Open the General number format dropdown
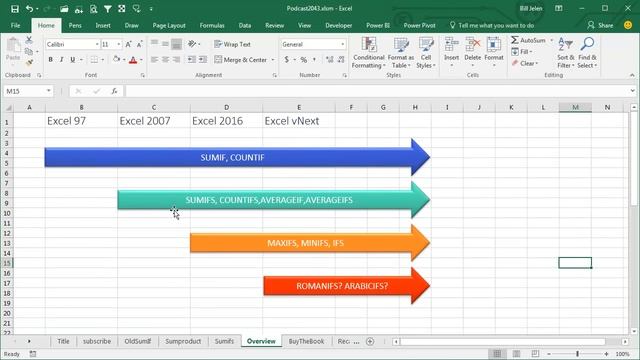This screenshot has width=640, height=360. (x=342, y=44)
